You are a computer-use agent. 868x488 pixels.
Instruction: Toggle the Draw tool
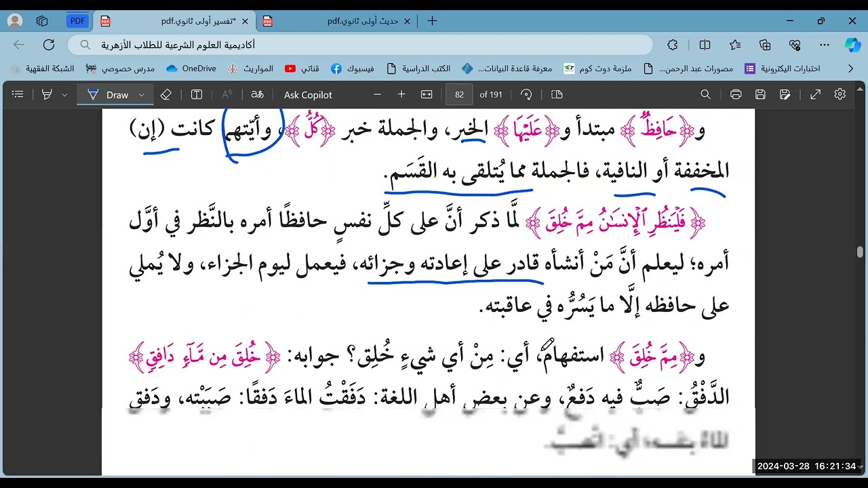point(108,95)
